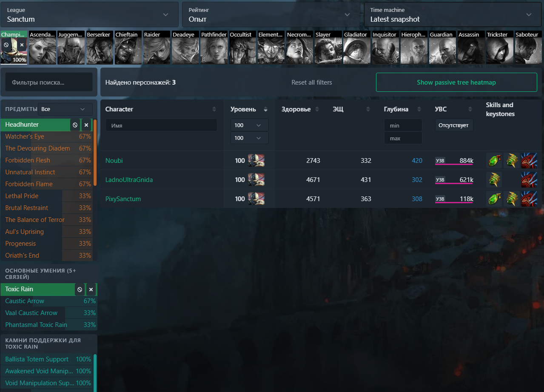This screenshot has width=544, height=392.
Task: Click Champion class icon in LadnoUltraGnida row
Action: pos(256,180)
